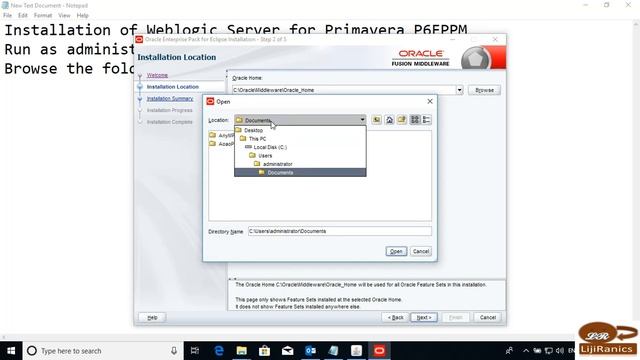Image resolution: width=640 pixels, height=360 pixels.
Task: Choose Desktop in the location list
Action: (253, 130)
